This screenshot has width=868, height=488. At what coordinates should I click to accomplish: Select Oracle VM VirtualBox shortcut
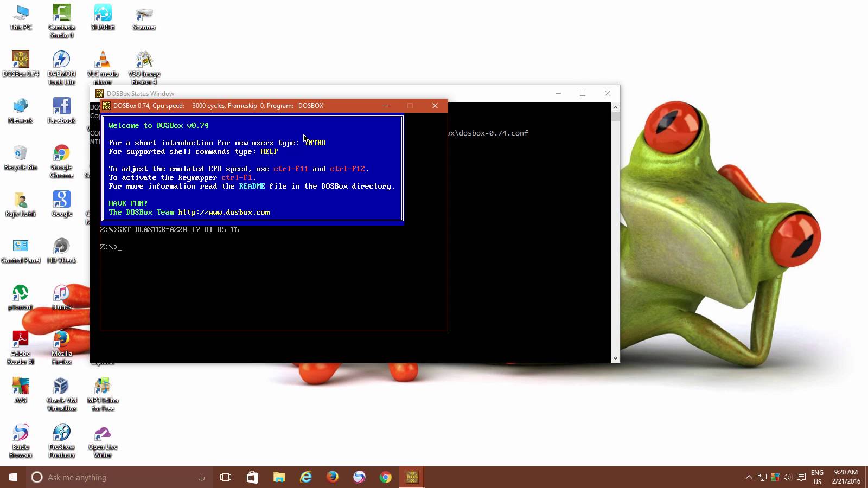coord(61,394)
